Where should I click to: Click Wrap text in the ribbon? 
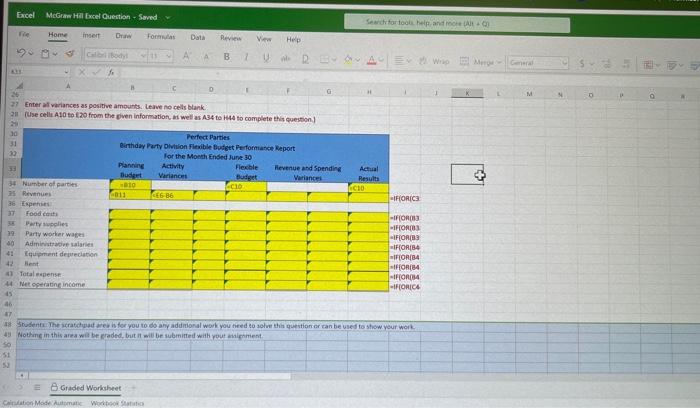click(x=434, y=61)
